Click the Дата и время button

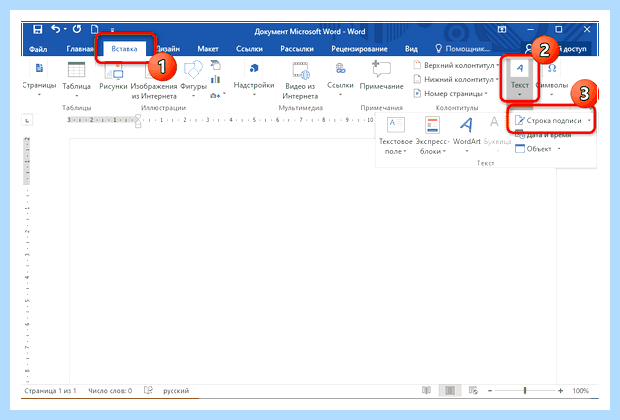pyautogui.click(x=543, y=135)
